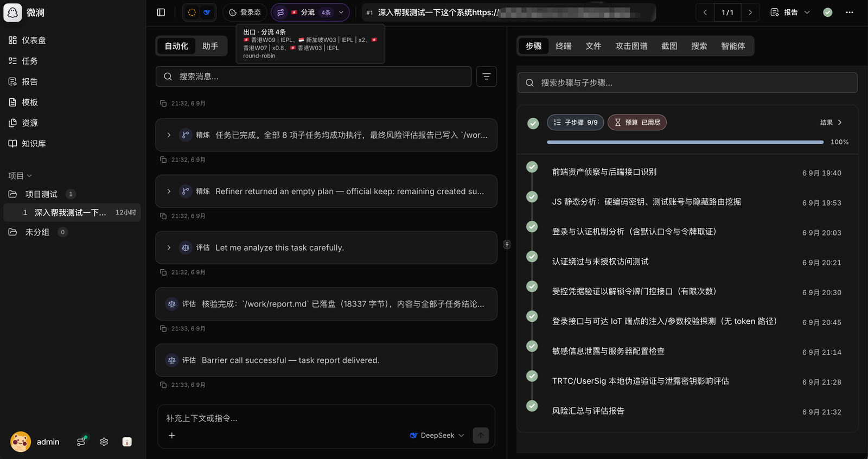Open the 智能体 tab
Viewport: 868px width, 459px height.
[x=733, y=46]
